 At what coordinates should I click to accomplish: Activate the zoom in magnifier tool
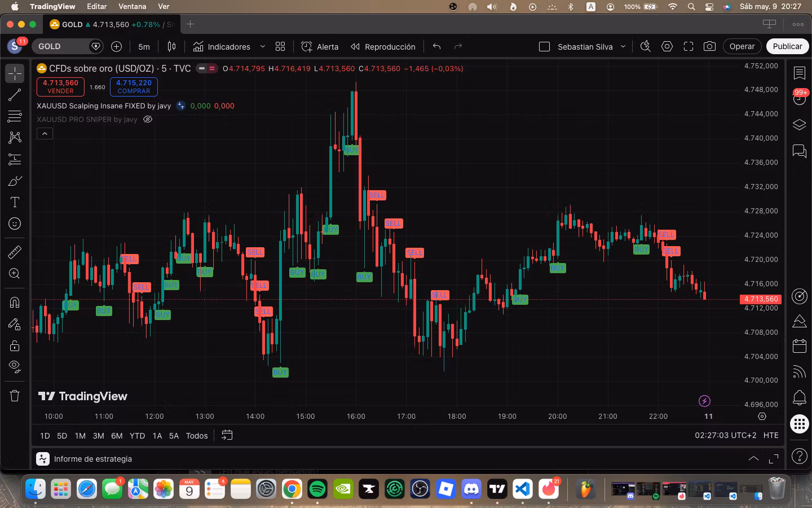(15, 274)
